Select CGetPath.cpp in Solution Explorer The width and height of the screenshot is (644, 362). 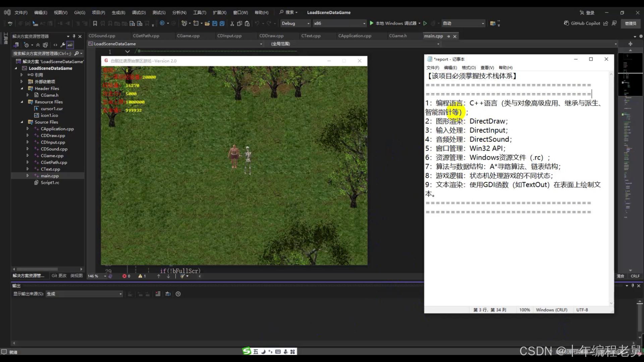(x=54, y=162)
